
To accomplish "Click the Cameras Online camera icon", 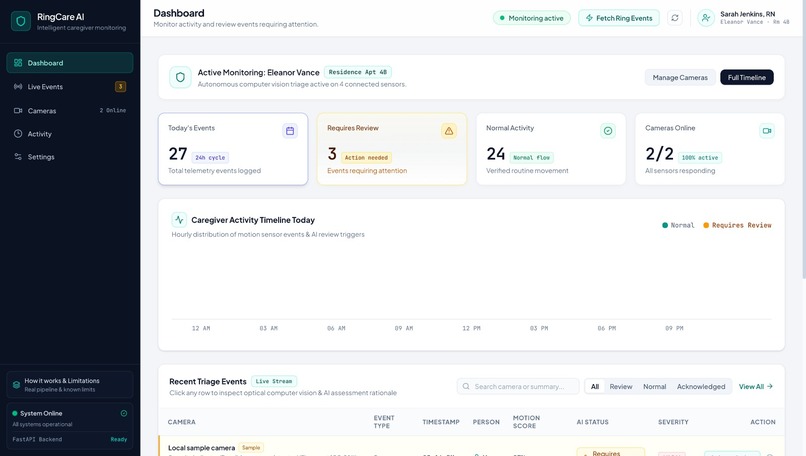I will pos(767,131).
